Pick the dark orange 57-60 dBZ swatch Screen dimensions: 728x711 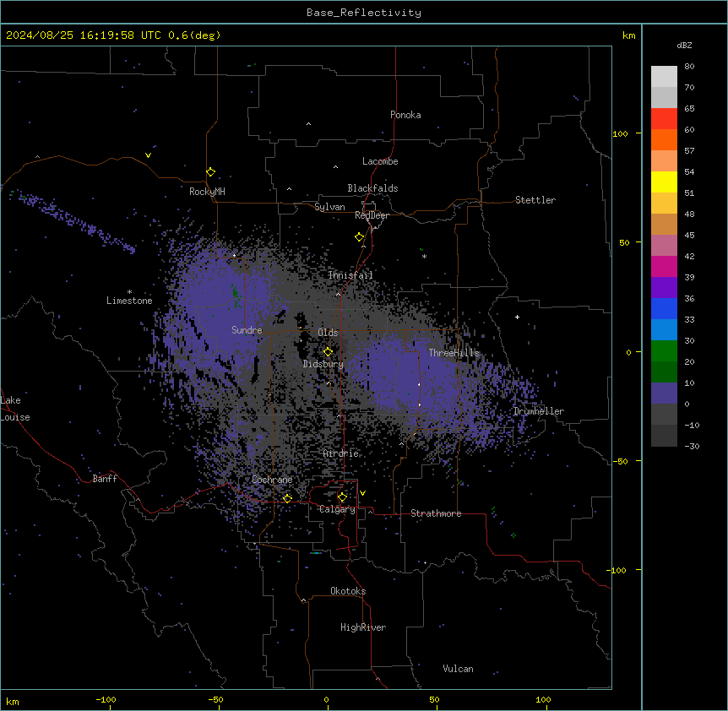click(664, 139)
